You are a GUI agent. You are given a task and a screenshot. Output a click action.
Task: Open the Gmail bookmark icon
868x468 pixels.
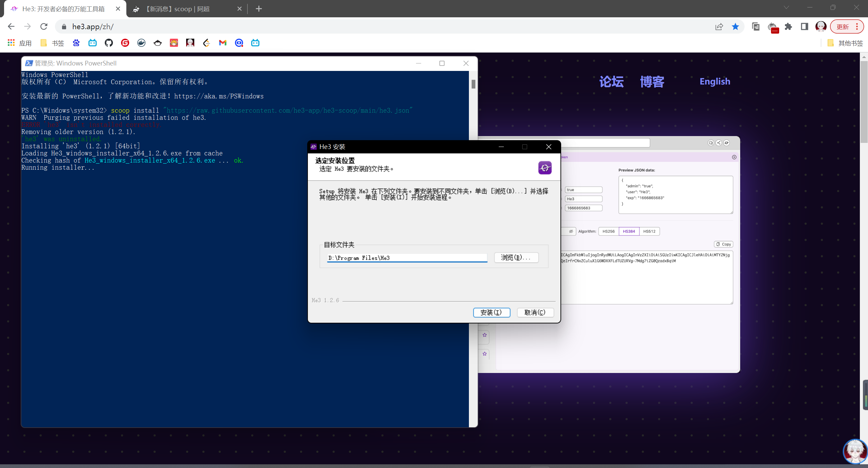click(223, 43)
